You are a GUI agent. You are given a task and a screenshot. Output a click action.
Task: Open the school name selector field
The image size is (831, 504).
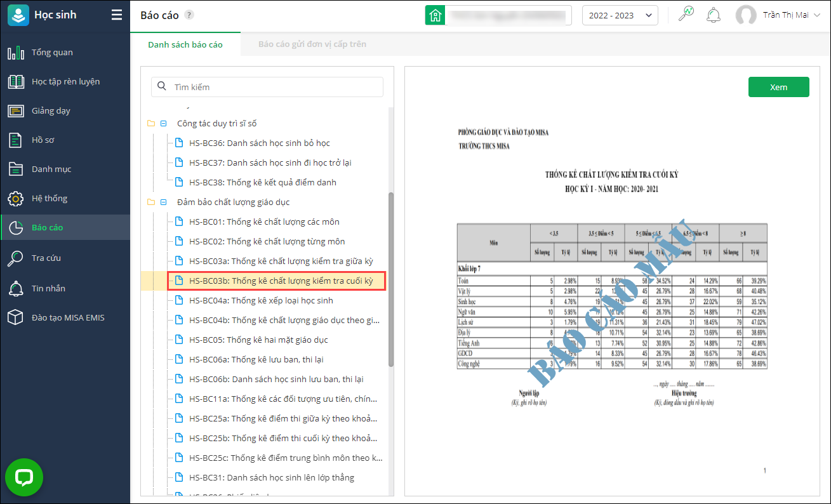coord(509,15)
